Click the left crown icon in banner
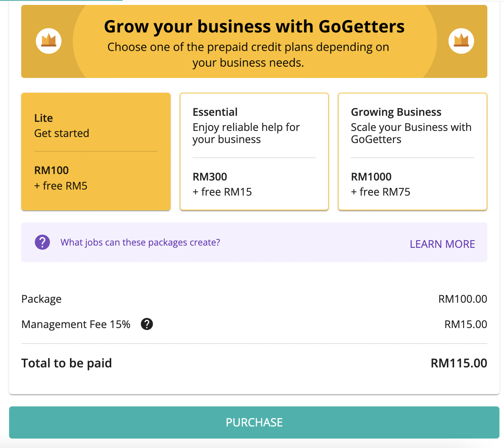 49,41
